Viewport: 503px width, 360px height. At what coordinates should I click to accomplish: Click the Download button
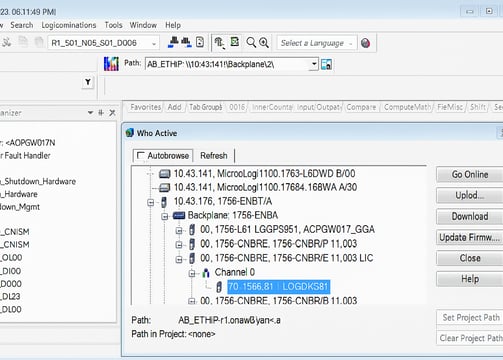(470, 216)
